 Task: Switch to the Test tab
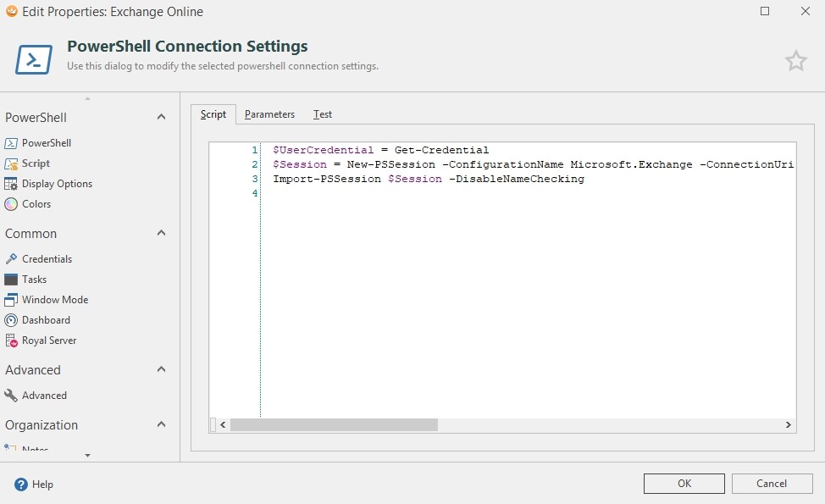[323, 114]
